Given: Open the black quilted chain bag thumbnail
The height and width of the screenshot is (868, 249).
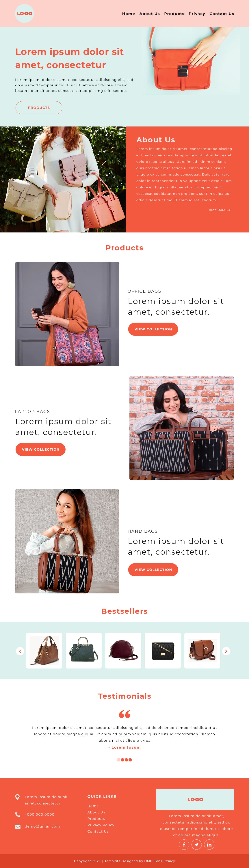Looking at the screenshot, I should 163,650.
